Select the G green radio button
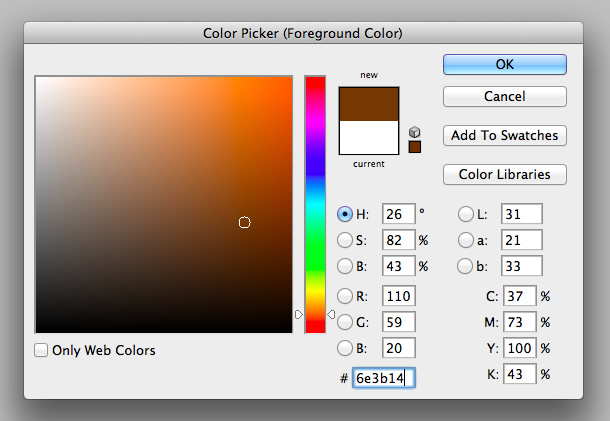Screen dimensions: 610x421 coord(345,322)
